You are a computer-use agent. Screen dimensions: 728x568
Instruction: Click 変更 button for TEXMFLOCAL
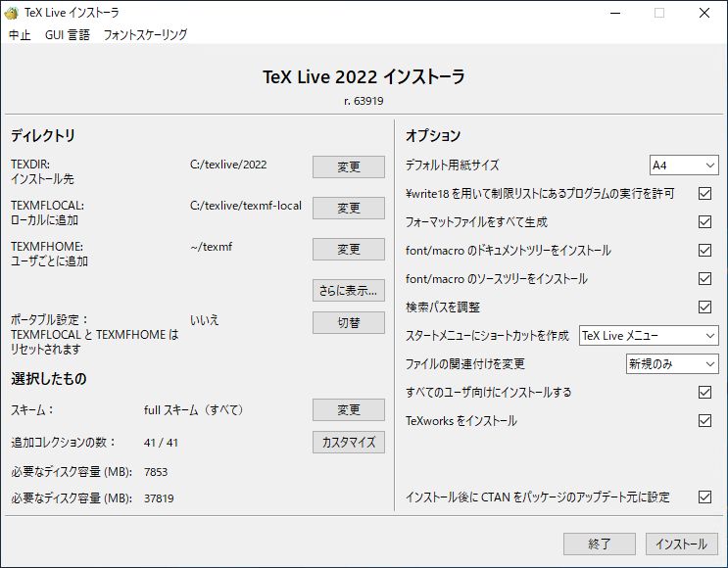[349, 208]
